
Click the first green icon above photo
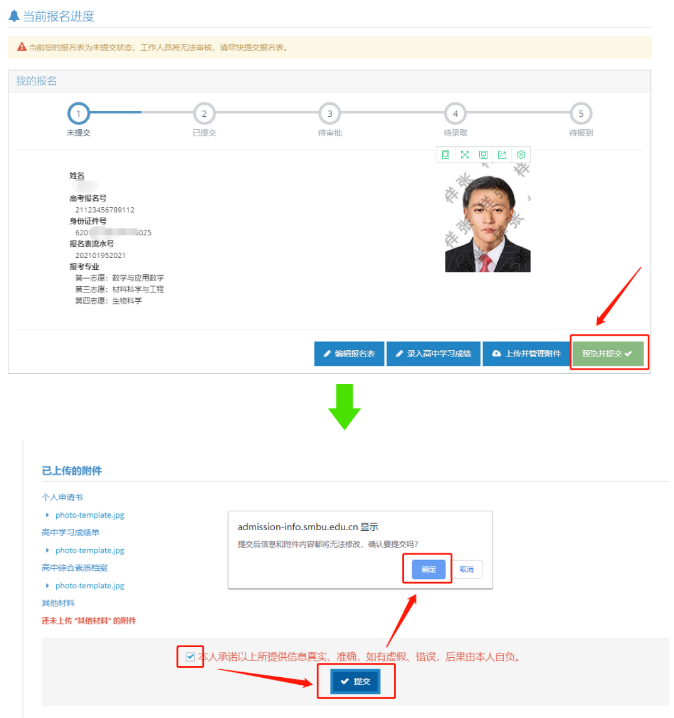pyautogui.click(x=445, y=155)
